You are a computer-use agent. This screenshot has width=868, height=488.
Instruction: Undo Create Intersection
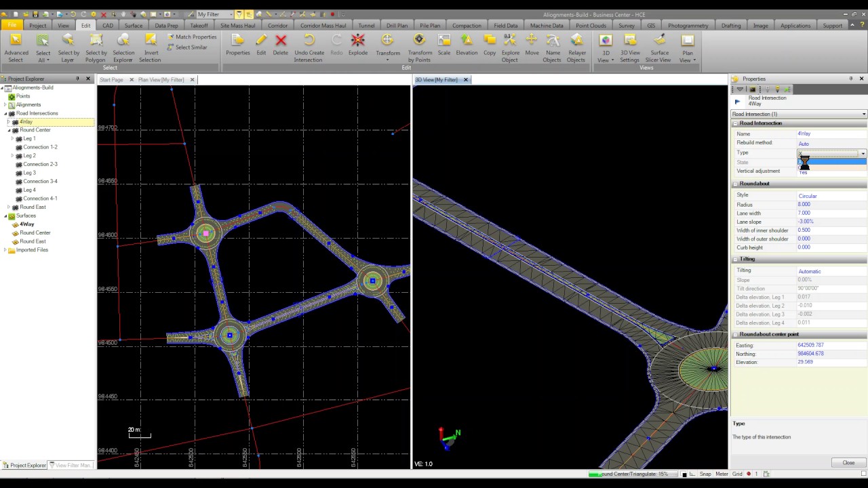(309, 47)
